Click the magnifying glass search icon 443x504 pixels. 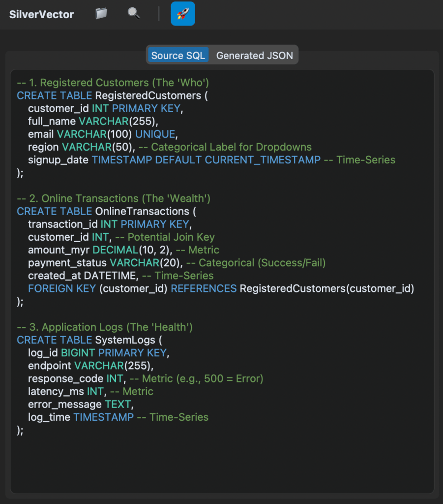tap(133, 14)
